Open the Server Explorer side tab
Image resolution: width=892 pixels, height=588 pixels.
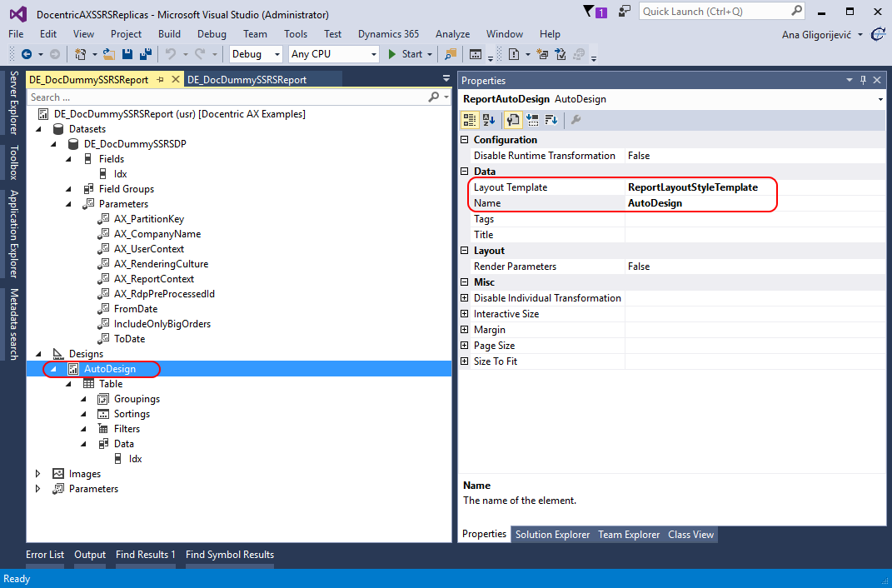(13, 102)
